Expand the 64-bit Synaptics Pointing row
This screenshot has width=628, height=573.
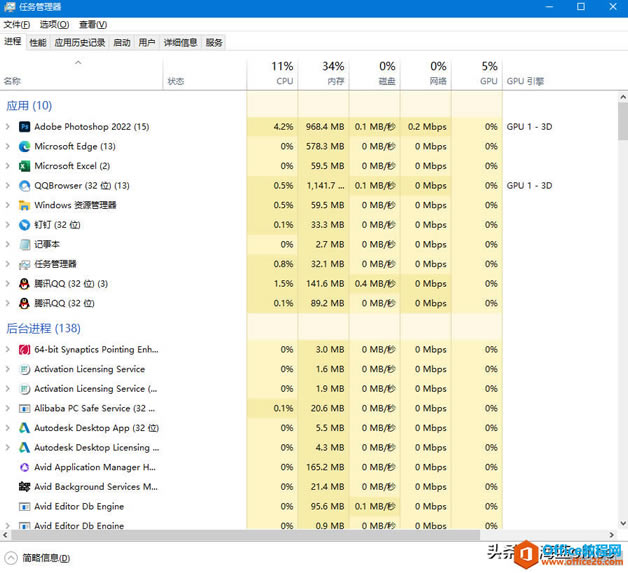coord(7,350)
